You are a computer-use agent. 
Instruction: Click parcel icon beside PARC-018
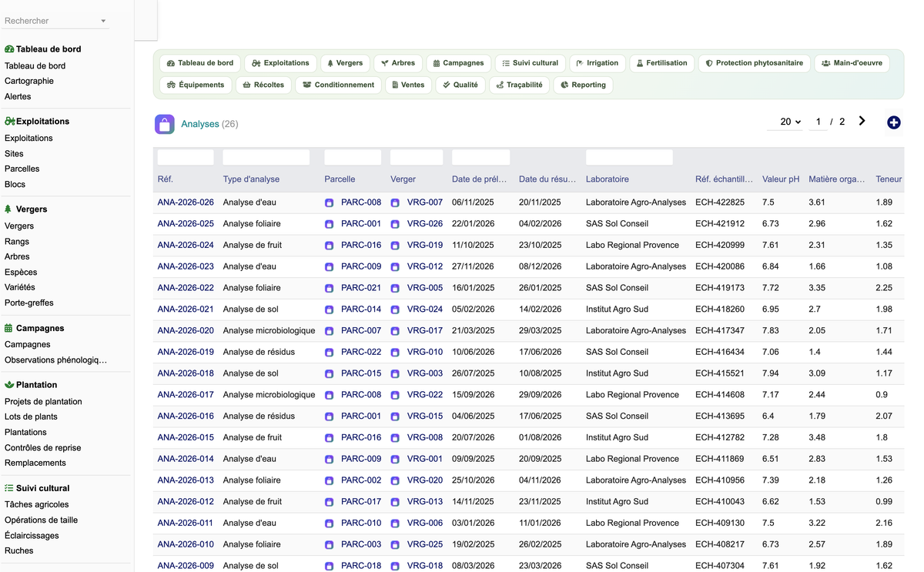[x=329, y=566]
